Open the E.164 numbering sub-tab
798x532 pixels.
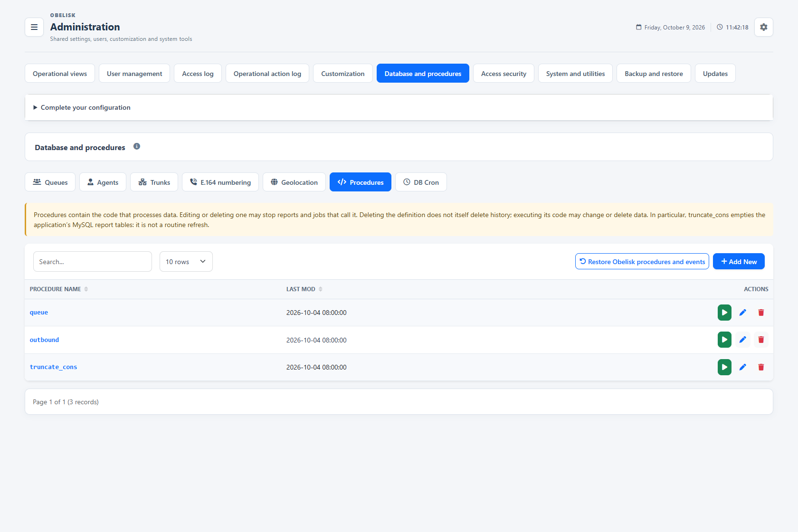[x=220, y=182]
